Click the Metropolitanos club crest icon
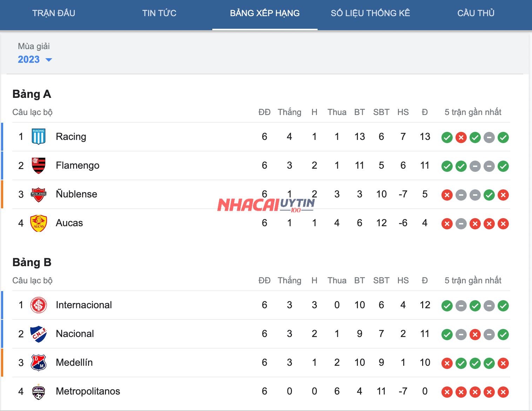Viewport: 532px width, 411px height. click(x=39, y=391)
